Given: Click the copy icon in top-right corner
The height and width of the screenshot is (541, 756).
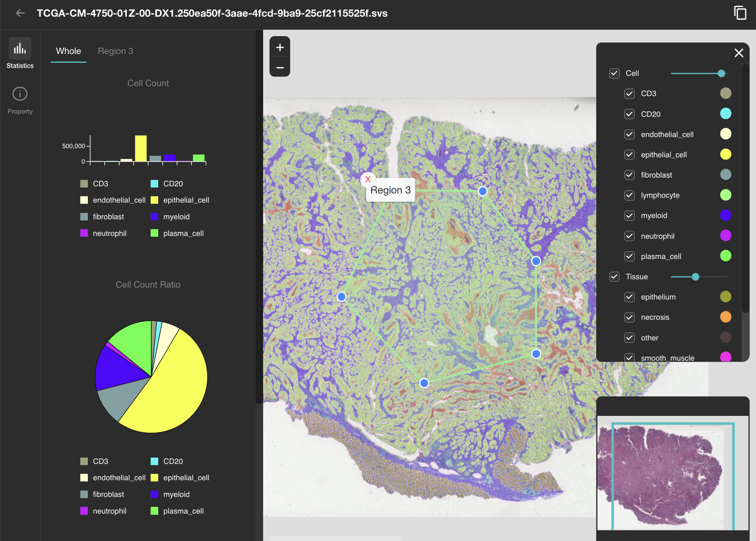Looking at the screenshot, I should point(740,13).
